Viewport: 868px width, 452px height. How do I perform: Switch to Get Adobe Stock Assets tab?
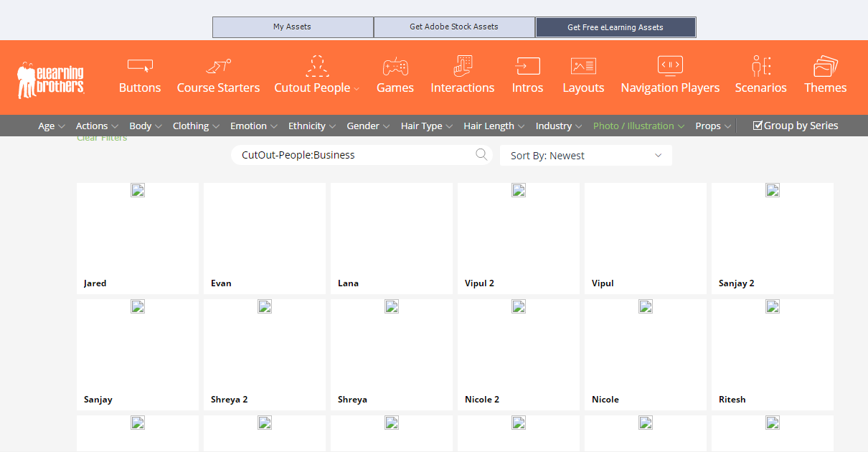click(x=454, y=27)
